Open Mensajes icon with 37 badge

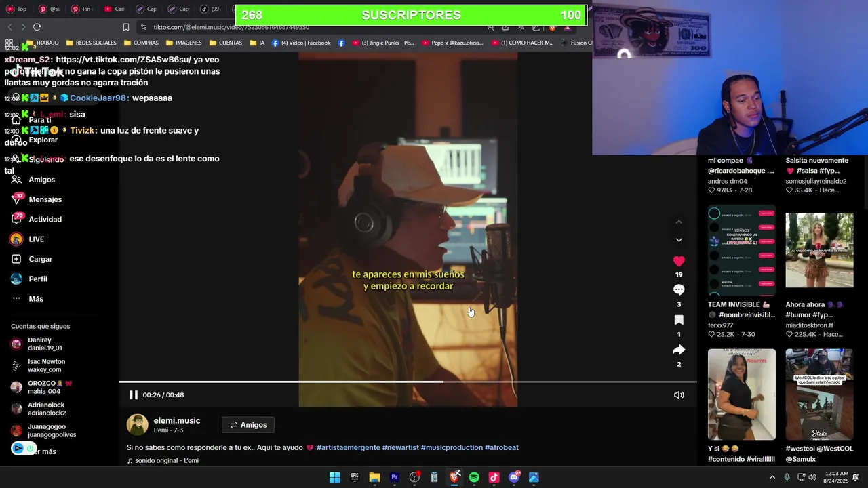(16, 199)
